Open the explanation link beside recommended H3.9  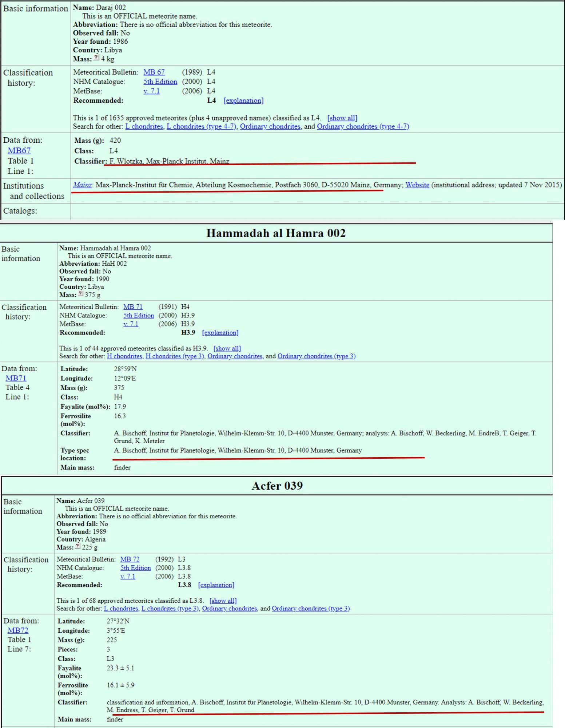(220, 332)
